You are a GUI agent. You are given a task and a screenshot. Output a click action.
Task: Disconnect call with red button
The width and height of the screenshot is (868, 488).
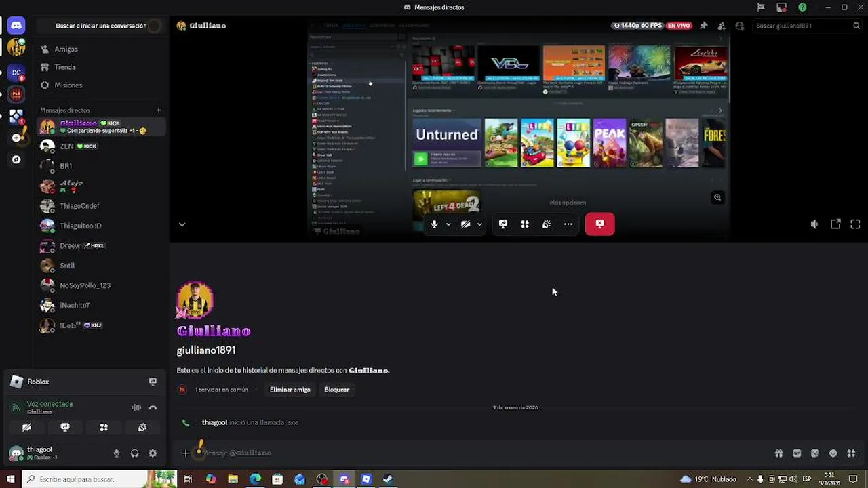coord(600,224)
